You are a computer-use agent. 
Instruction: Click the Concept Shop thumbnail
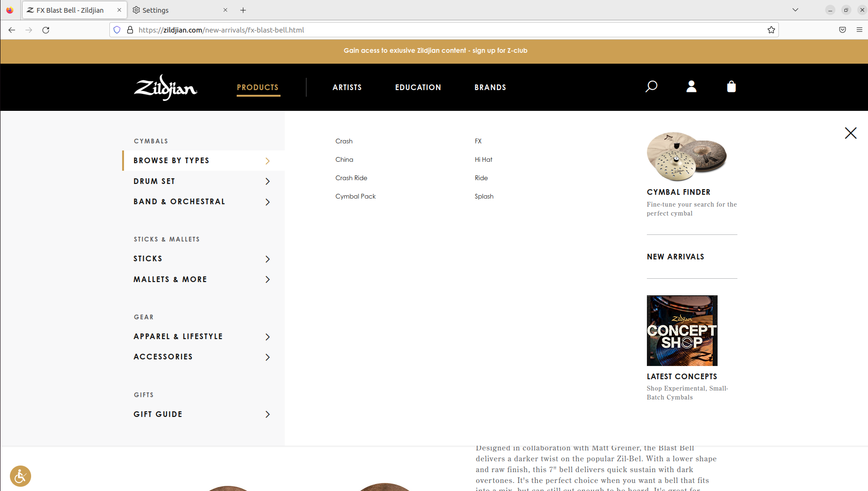(x=682, y=330)
